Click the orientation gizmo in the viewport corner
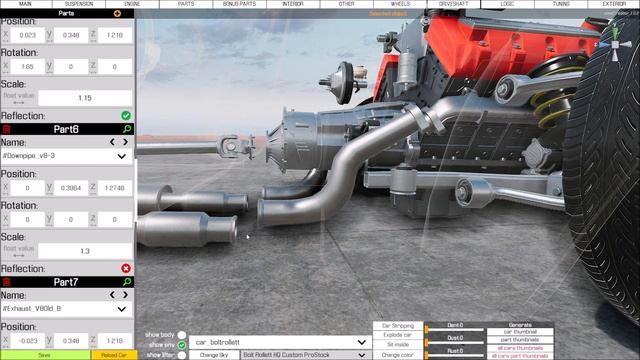 click(614, 43)
